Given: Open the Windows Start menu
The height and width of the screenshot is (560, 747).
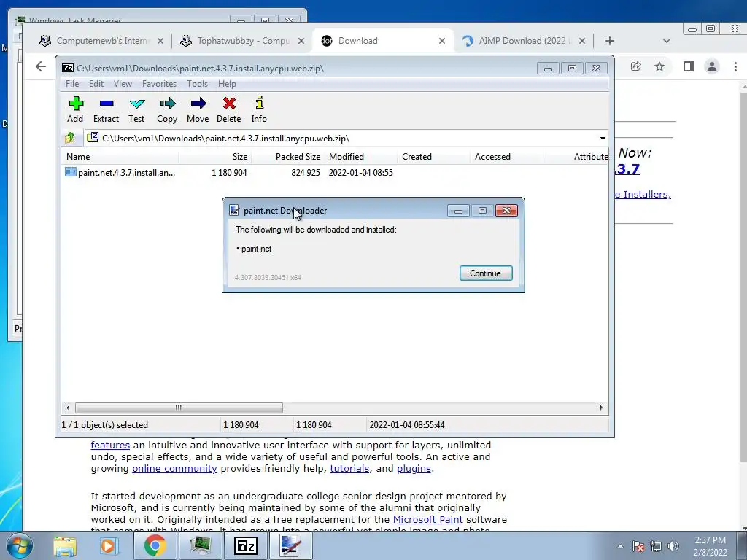Looking at the screenshot, I should pos(18,545).
